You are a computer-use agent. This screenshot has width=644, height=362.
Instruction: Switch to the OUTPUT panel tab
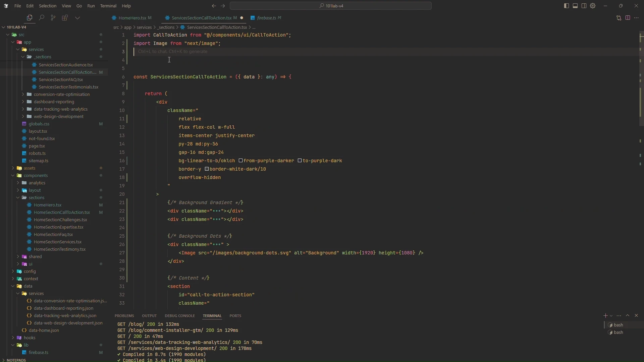[x=149, y=316]
